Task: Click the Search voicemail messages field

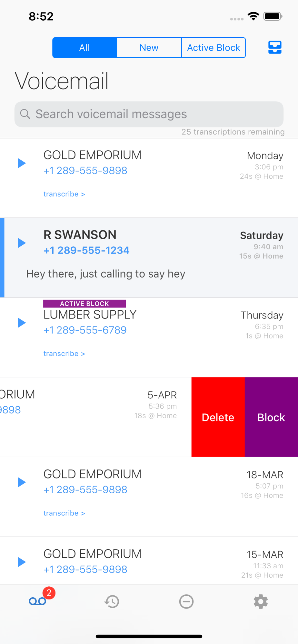Action: click(149, 114)
